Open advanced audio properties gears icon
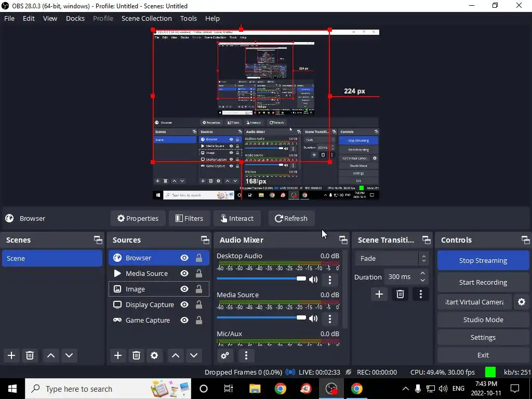Image resolution: width=532 pixels, height=399 pixels. pos(224,355)
